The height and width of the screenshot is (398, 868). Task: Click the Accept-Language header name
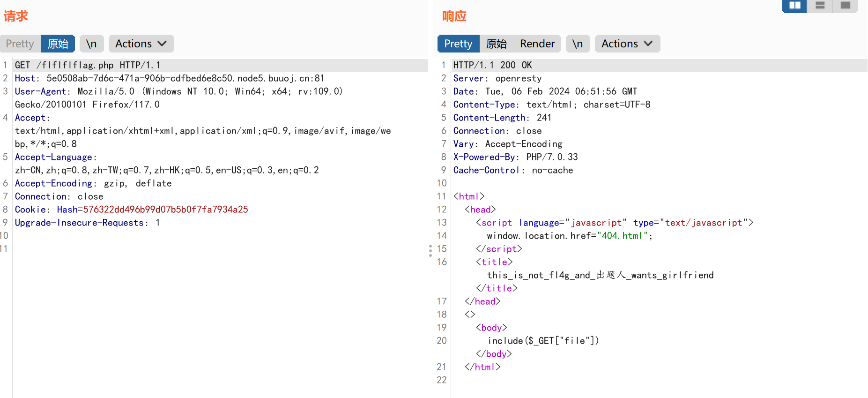53,157
